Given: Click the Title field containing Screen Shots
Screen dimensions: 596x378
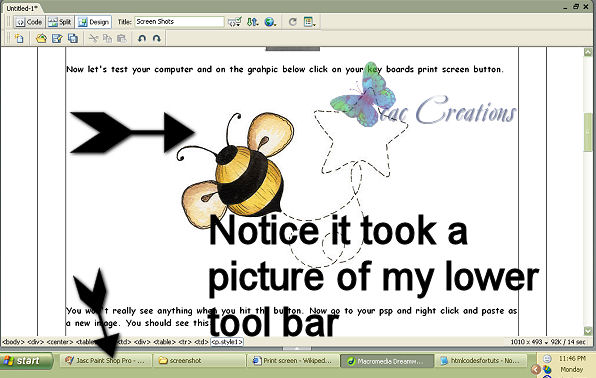Looking at the screenshot, I should pos(179,22).
